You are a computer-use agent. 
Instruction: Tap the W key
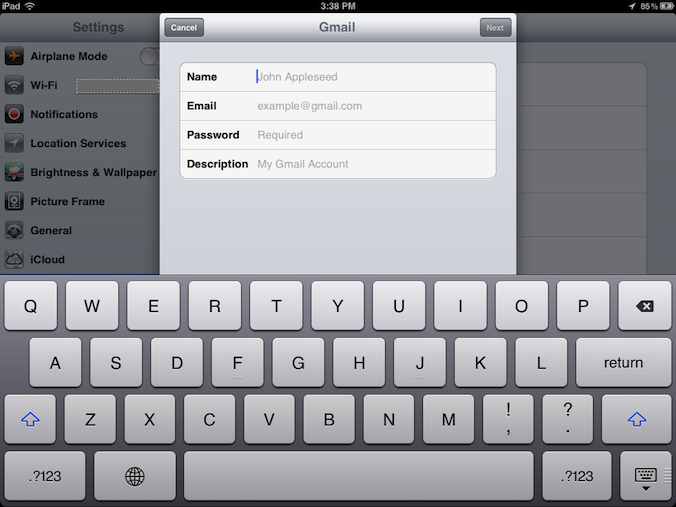tap(92, 306)
